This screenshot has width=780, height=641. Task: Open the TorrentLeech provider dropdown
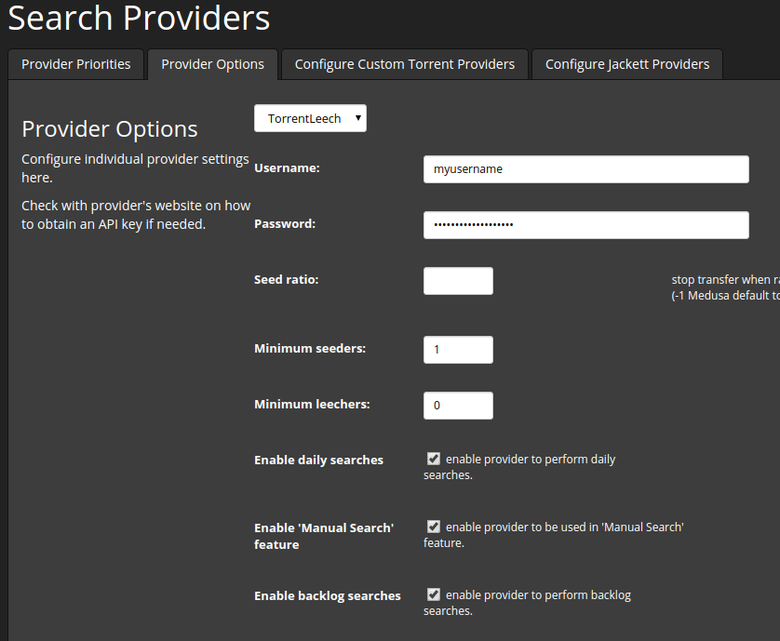coord(310,118)
